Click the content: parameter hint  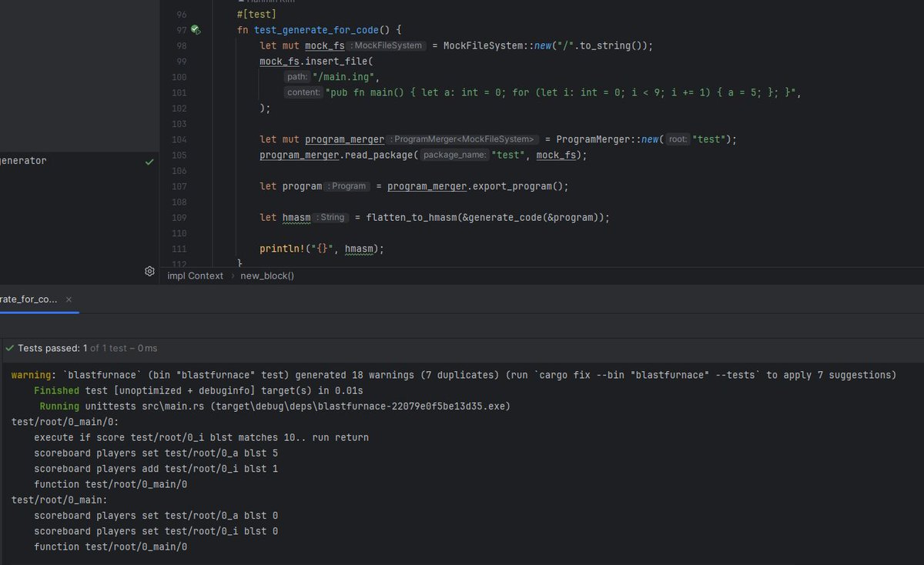point(303,92)
